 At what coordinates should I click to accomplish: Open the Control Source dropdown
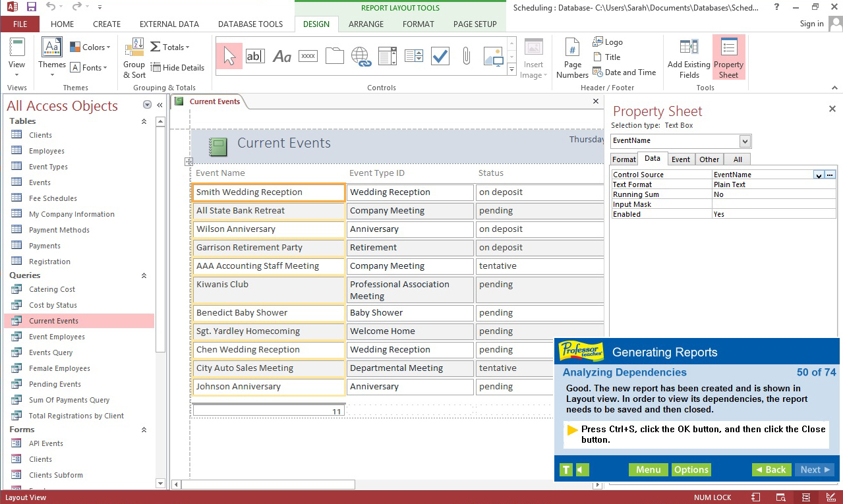click(x=819, y=174)
